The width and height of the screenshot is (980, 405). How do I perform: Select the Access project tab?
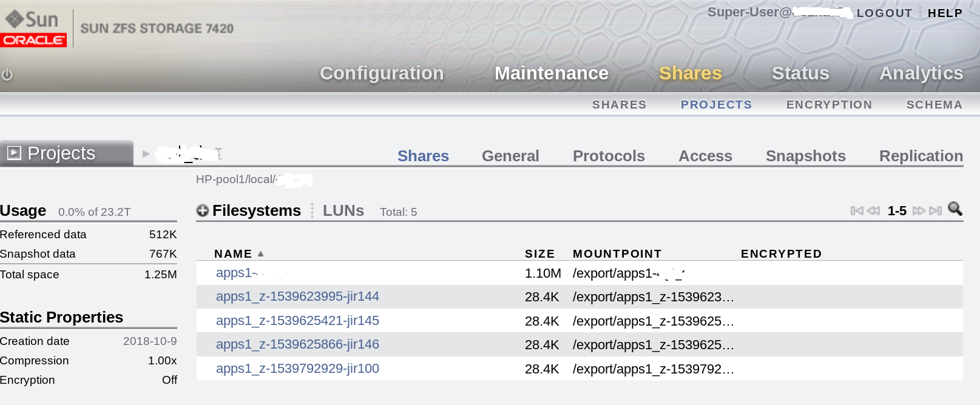coord(705,156)
